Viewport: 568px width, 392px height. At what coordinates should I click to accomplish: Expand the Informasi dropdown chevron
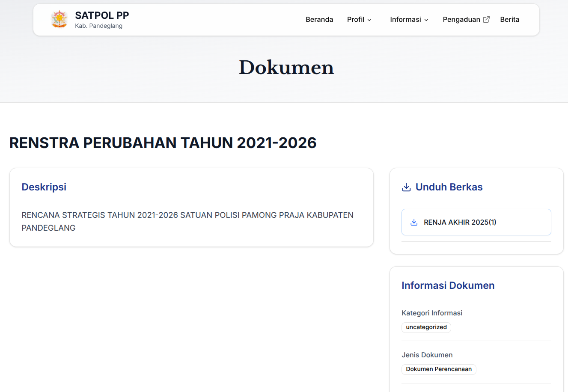[x=426, y=20]
